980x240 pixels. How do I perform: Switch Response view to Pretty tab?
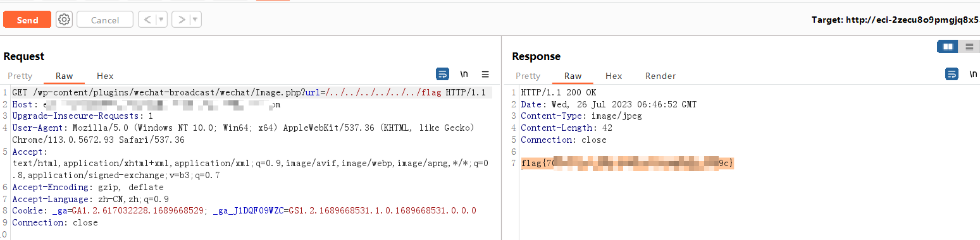pyautogui.click(x=528, y=76)
